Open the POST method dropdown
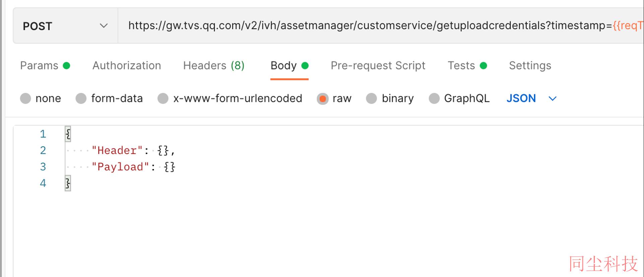This screenshot has width=644, height=277. coord(65,26)
